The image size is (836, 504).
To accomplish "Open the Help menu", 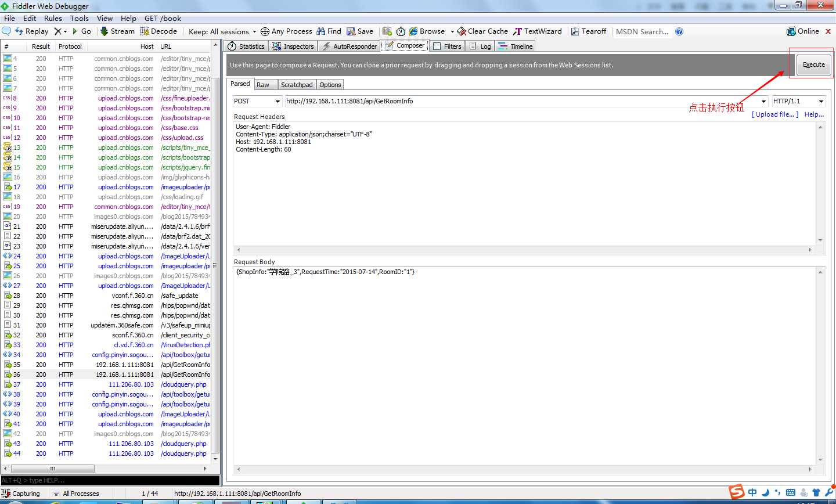I will click(129, 18).
